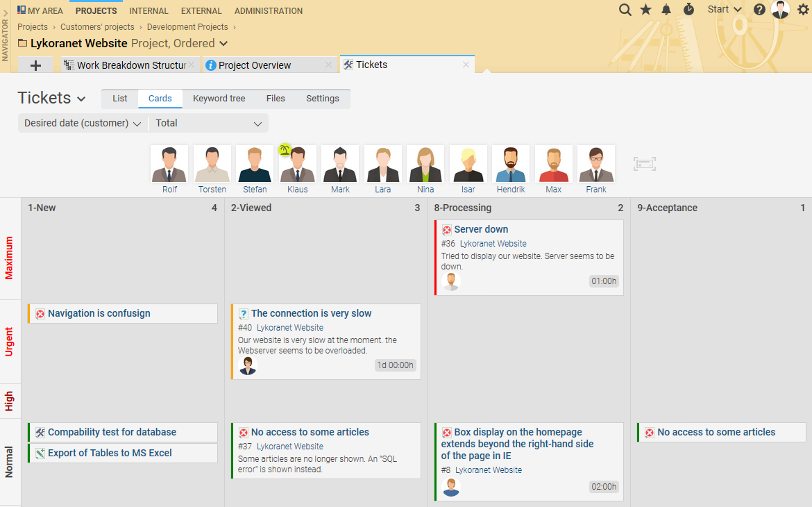The width and height of the screenshot is (812, 507).
Task: Follow the Development Projects breadcrumb link
Action: click(187, 27)
